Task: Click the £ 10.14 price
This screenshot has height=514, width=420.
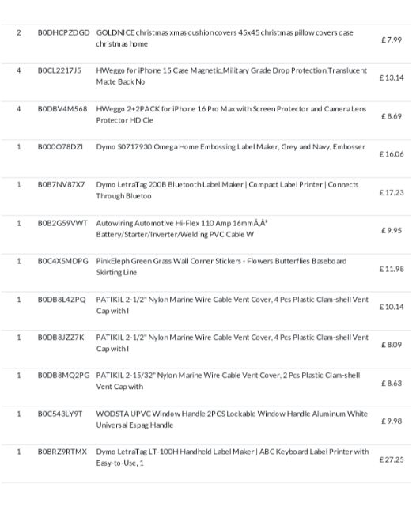Action: (392, 307)
